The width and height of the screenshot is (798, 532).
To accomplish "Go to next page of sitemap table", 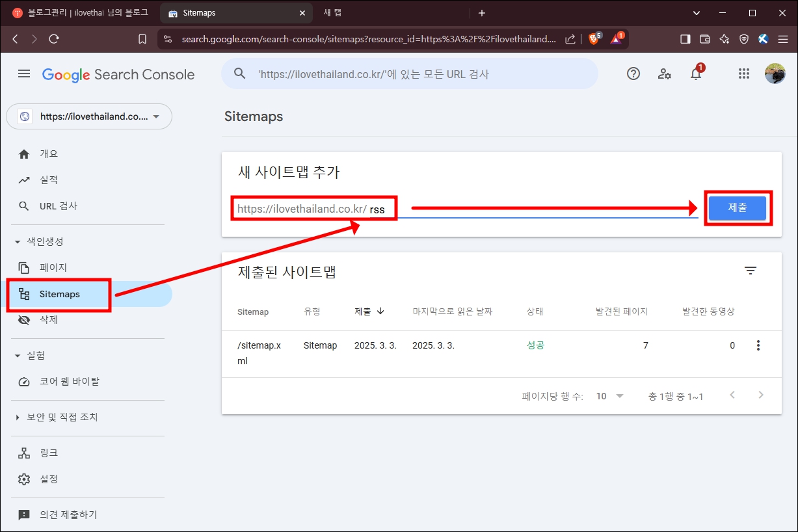I will pyautogui.click(x=761, y=395).
